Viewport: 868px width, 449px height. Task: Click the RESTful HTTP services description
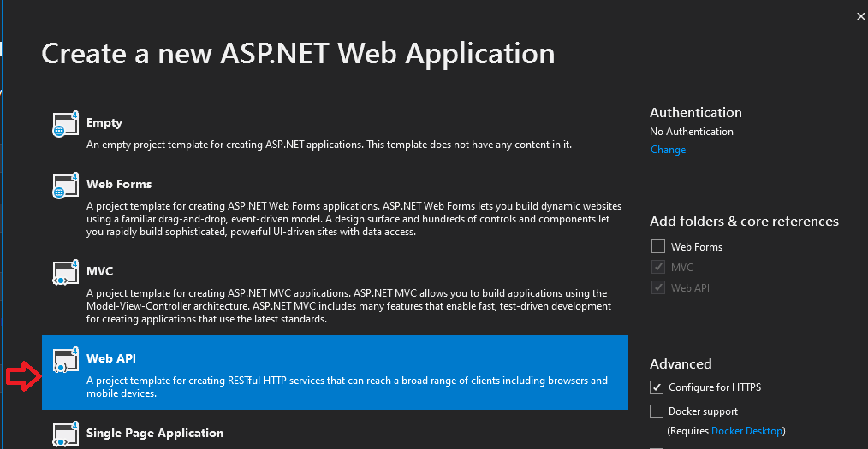[347, 387]
